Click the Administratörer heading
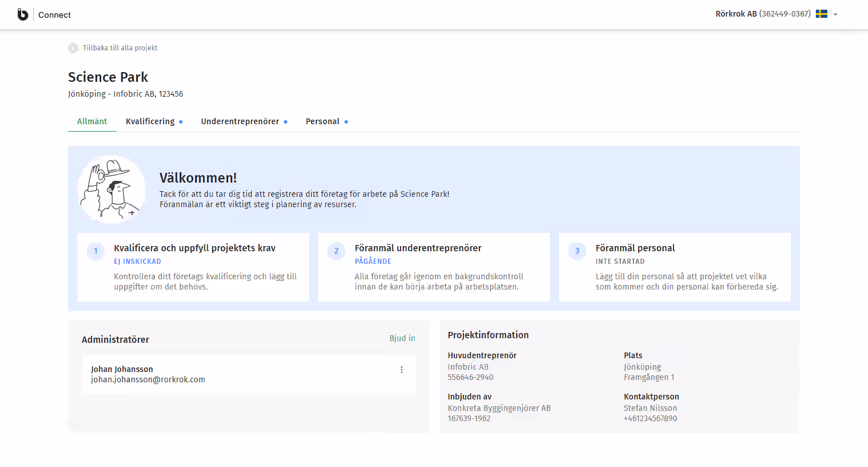 pos(116,339)
